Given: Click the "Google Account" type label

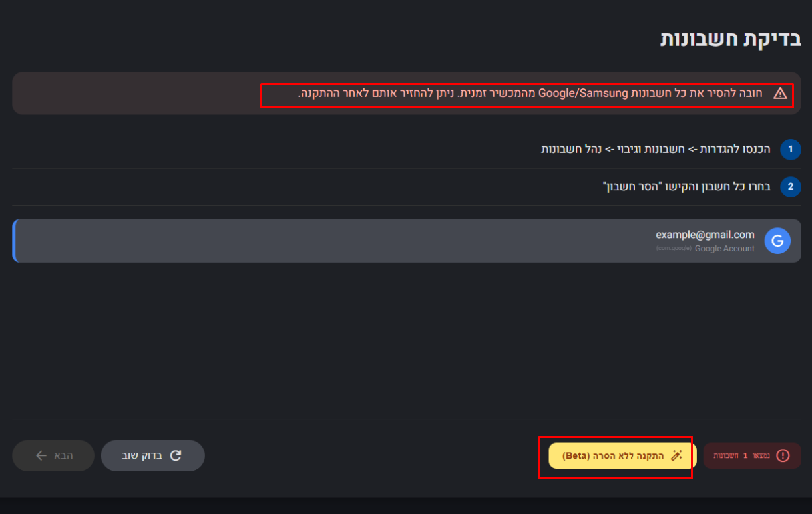Looking at the screenshot, I should click(724, 249).
